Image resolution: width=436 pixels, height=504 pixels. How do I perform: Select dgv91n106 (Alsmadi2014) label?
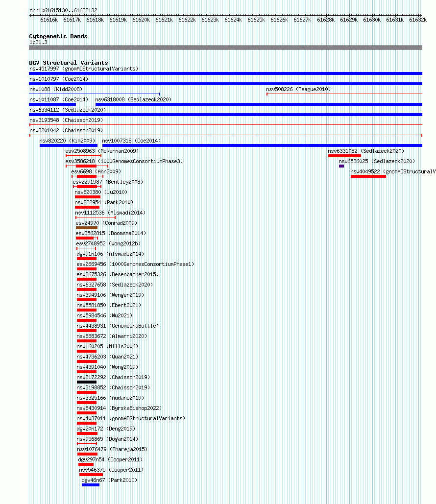point(110,254)
